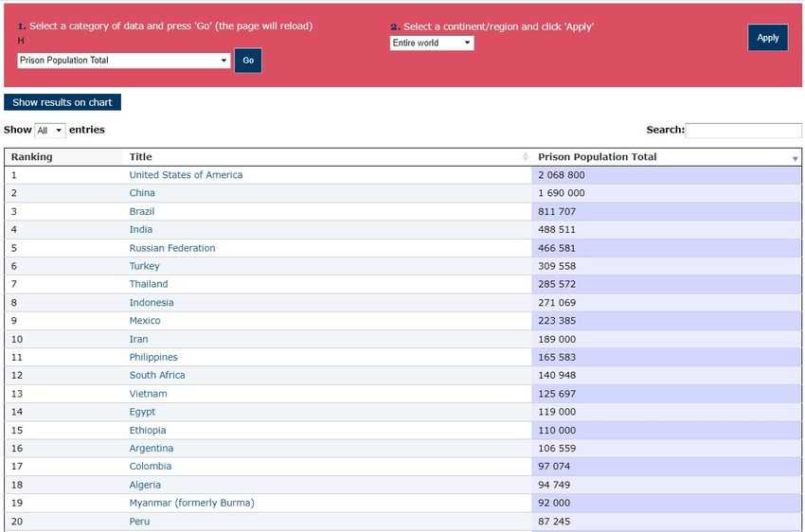Open the Brazil country link
The width and height of the screenshot is (805, 532).
tap(142, 211)
